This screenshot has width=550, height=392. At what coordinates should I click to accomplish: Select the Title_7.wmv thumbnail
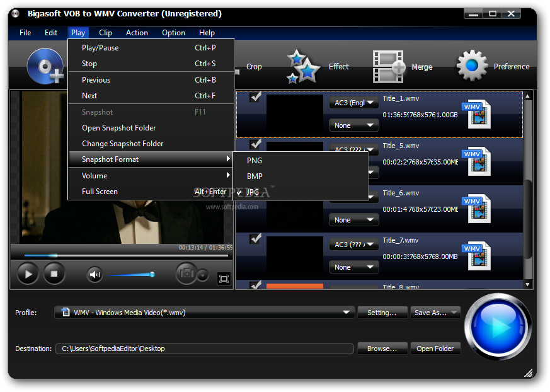[x=295, y=255]
